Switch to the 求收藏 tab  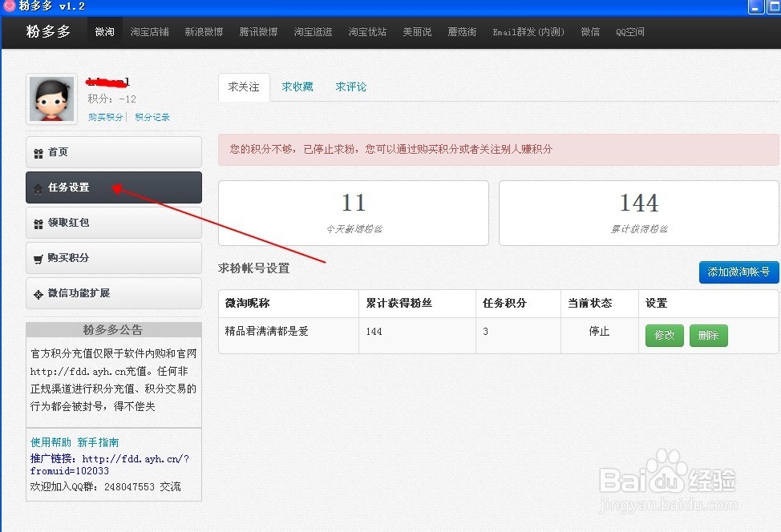tap(297, 87)
